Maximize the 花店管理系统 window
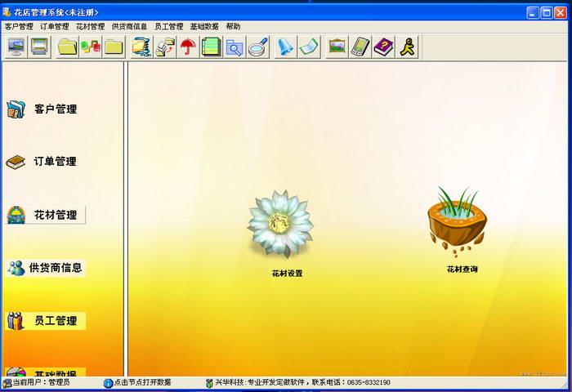572x392 pixels. point(547,13)
